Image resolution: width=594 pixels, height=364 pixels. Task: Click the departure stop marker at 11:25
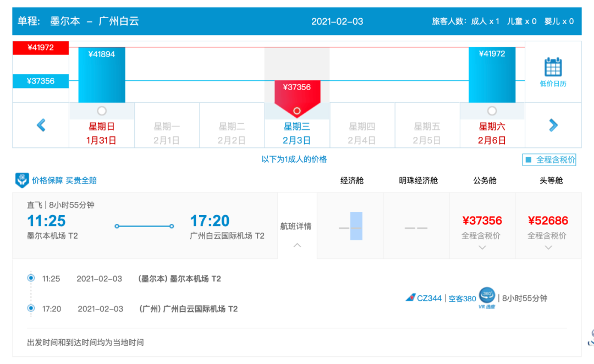[31, 278]
